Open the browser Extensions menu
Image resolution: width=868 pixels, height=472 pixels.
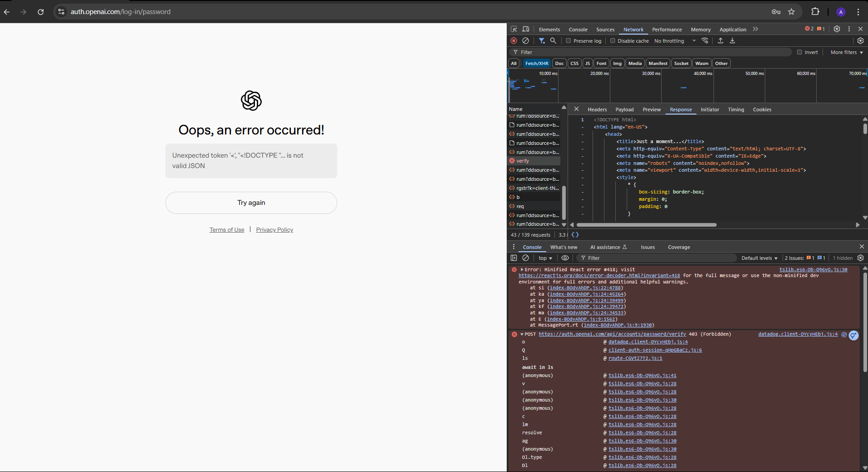point(815,12)
